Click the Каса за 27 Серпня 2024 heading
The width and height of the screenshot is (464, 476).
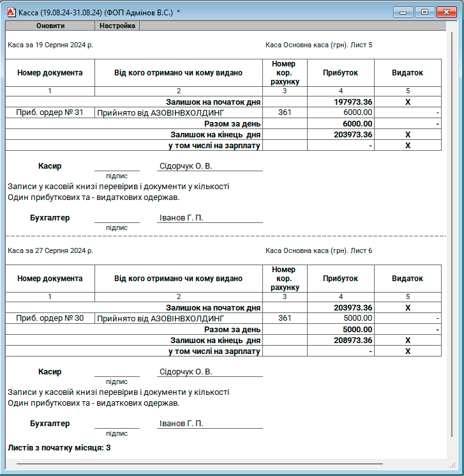tap(50, 251)
